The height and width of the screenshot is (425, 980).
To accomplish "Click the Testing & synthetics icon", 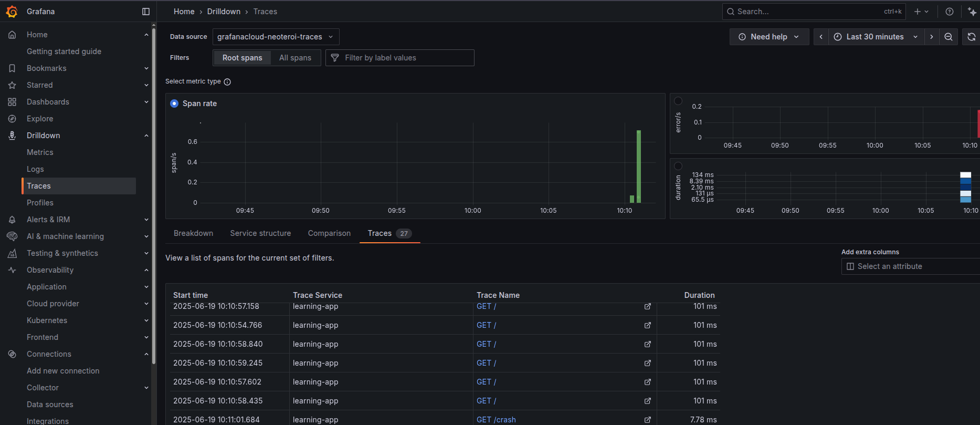I will (x=12, y=253).
